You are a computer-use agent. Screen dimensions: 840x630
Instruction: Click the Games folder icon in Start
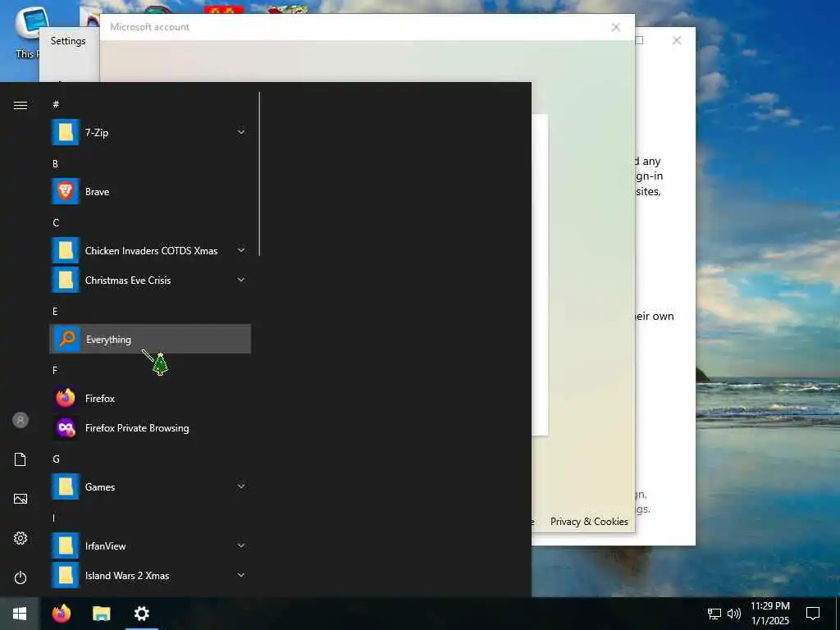click(66, 487)
